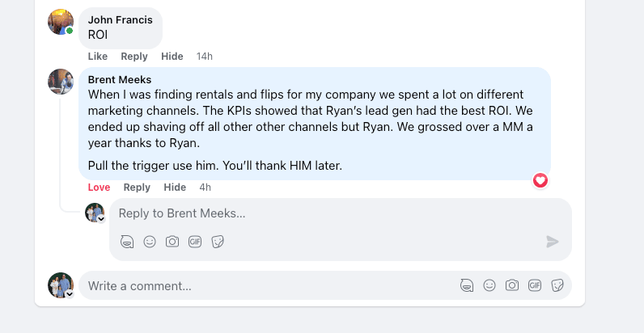Open emoji picker in the reply box

coord(150,242)
